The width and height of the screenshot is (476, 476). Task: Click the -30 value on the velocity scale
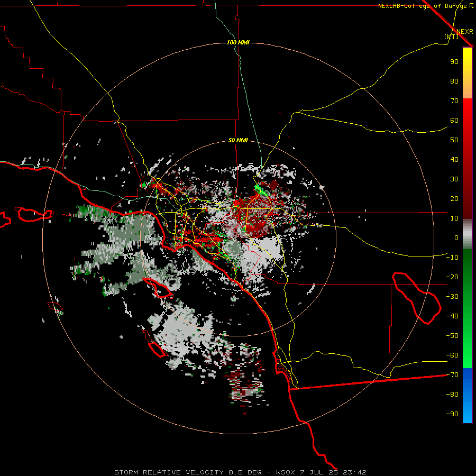point(452,297)
